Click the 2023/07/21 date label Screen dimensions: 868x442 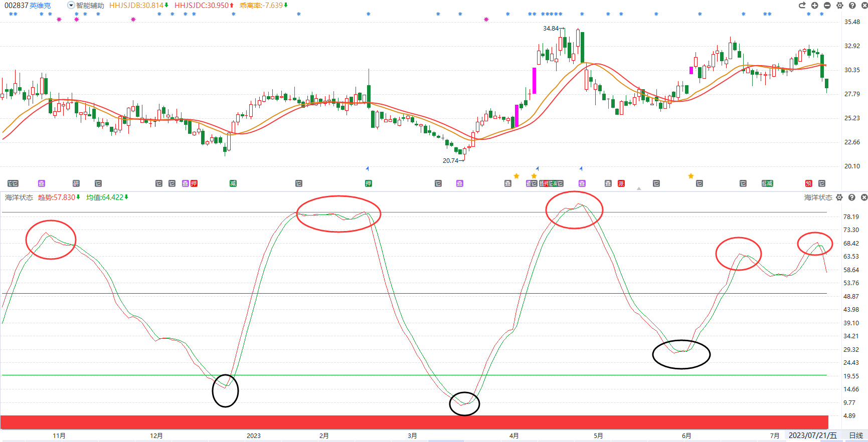pos(812,435)
